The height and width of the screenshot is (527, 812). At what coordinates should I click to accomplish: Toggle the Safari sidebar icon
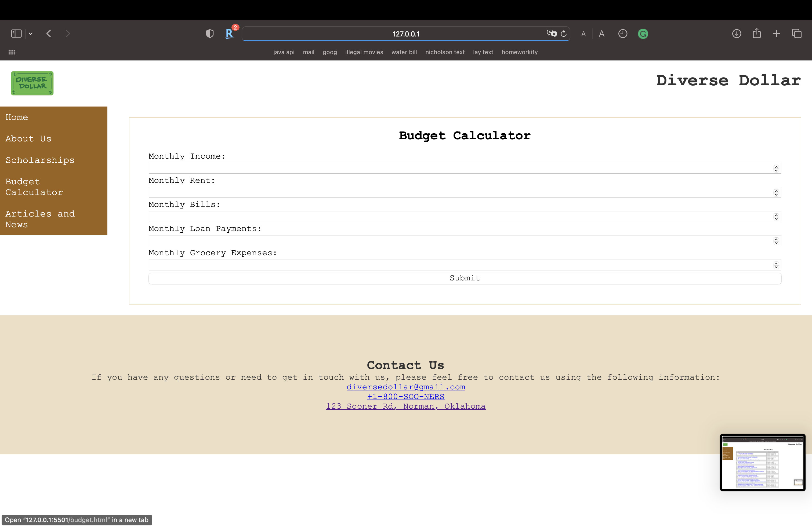(16, 33)
